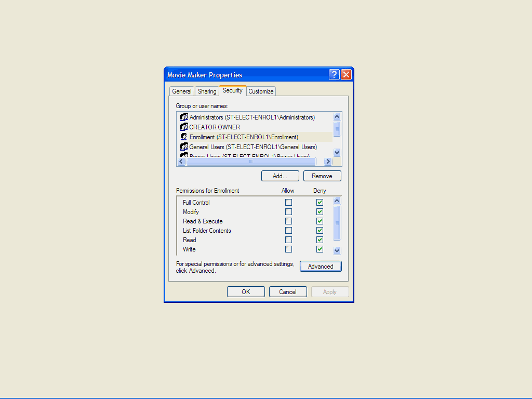Click permissions list scroll up arrow
This screenshot has height=399, width=532.
pos(337,201)
